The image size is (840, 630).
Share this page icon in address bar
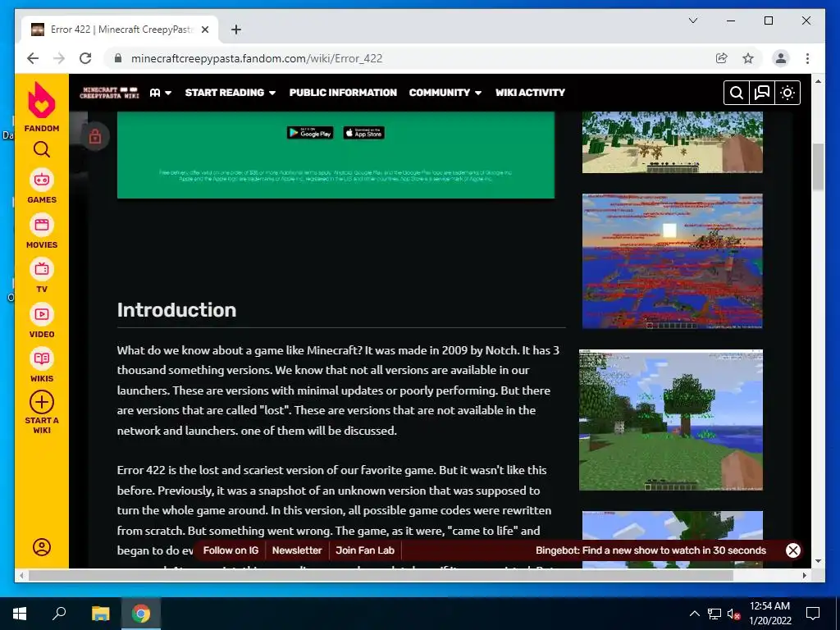[722, 58]
